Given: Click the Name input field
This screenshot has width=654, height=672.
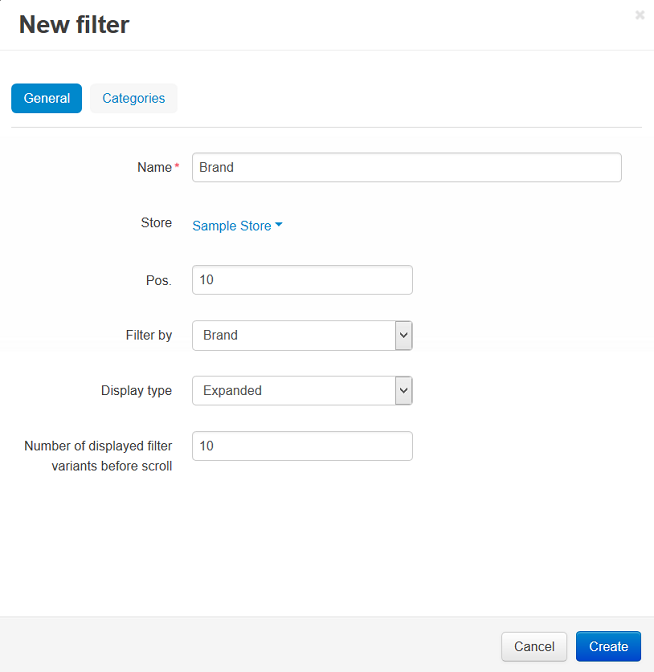Looking at the screenshot, I should [407, 167].
